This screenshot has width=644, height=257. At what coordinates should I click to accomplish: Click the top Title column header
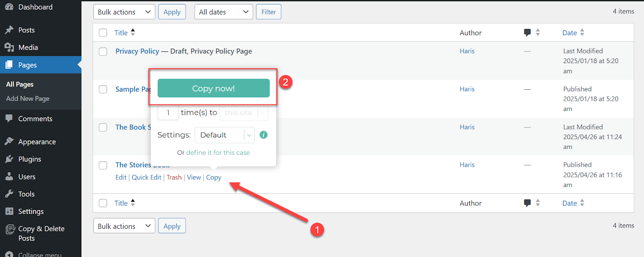tap(121, 33)
